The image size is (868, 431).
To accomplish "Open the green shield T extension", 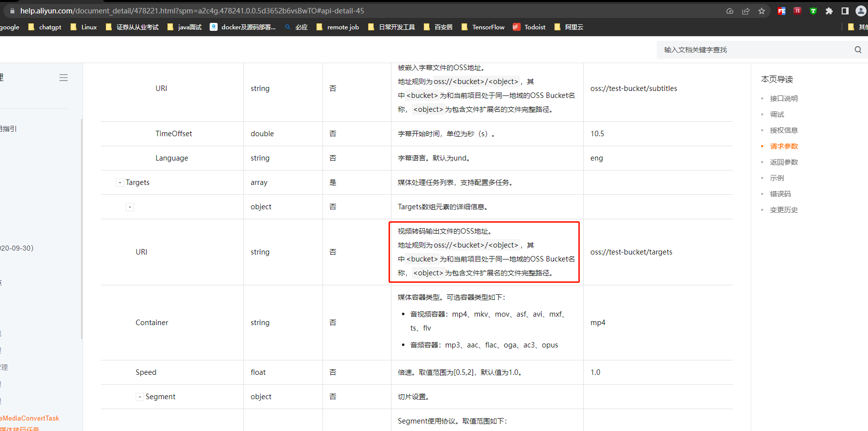I will click(x=813, y=11).
